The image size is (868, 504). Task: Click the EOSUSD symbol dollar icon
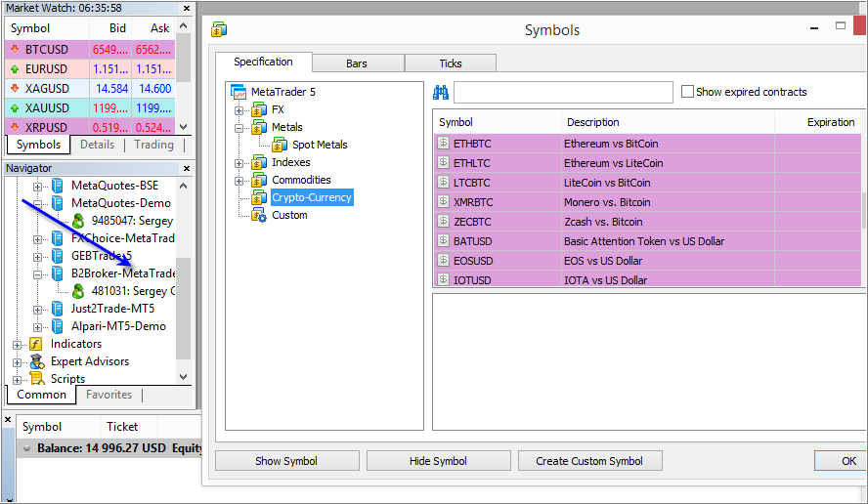pos(443,260)
